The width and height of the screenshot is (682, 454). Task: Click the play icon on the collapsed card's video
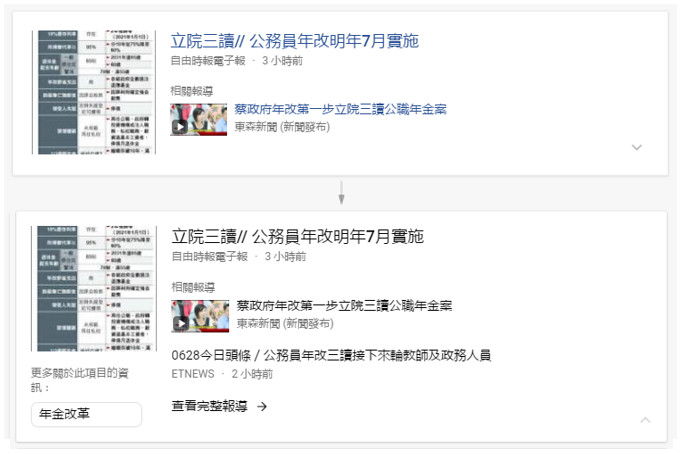tap(180, 127)
